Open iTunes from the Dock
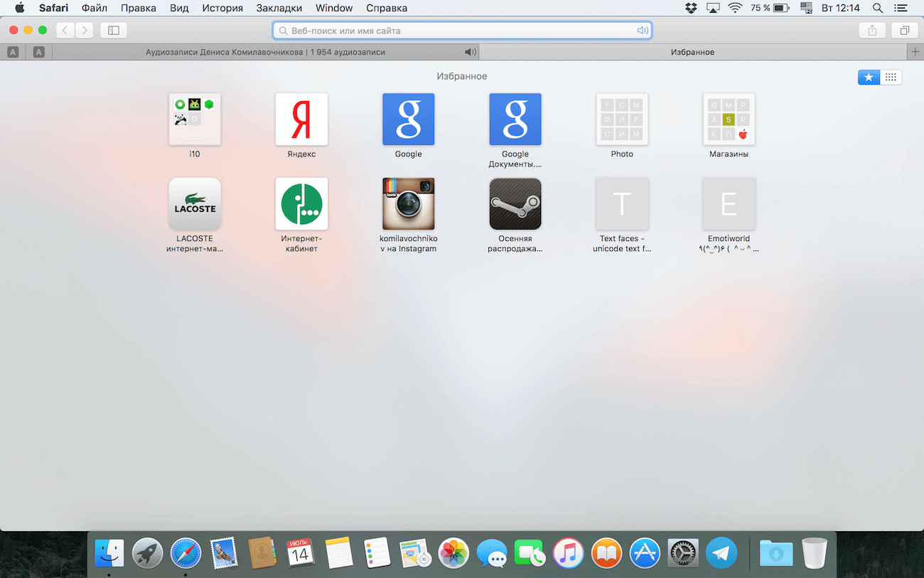The image size is (924, 578). click(x=569, y=552)
